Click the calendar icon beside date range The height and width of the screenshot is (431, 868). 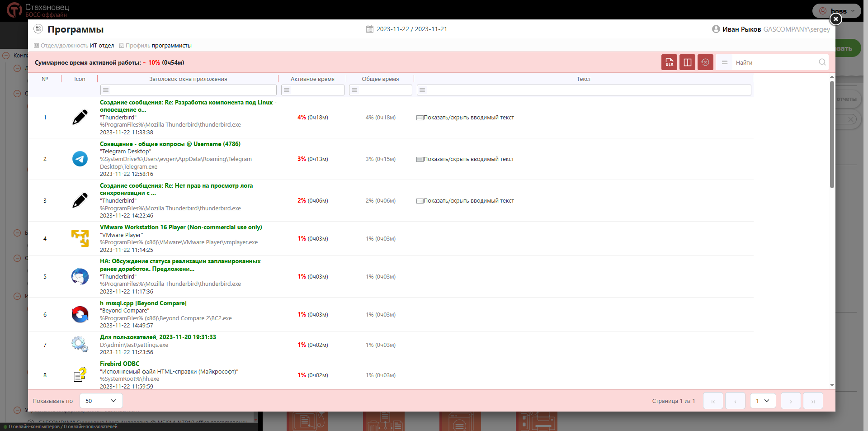point(369,29)
